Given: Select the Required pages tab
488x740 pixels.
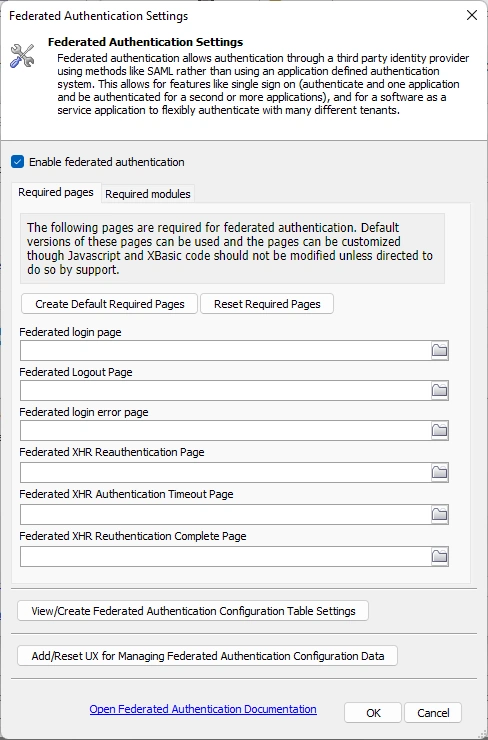Looking at the screenshot, I should pyautogui.click(x=56, y=193).
